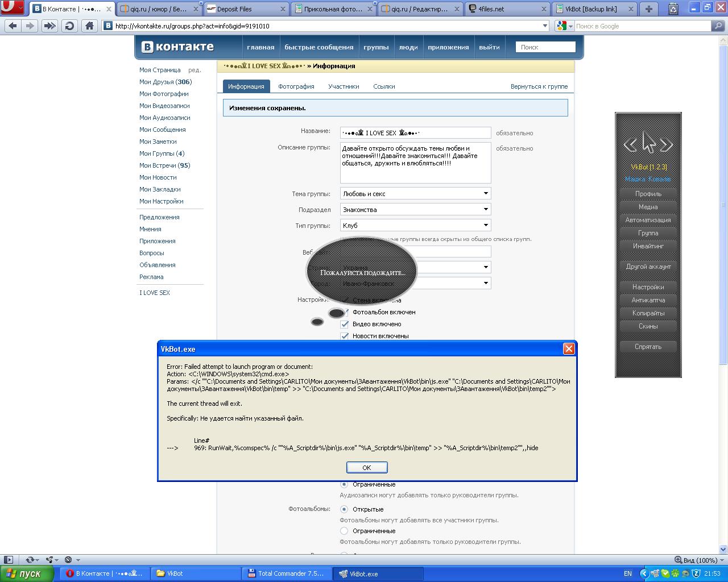Go forward with the browser forward arrow

31,26
